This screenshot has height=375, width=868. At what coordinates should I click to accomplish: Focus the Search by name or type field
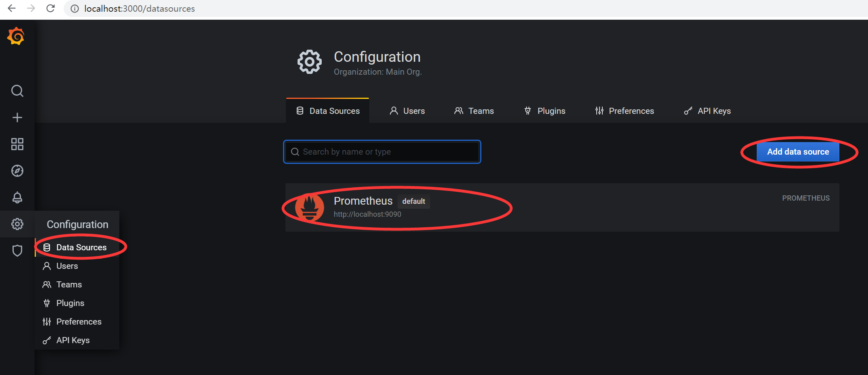click(x=382, y=152)
